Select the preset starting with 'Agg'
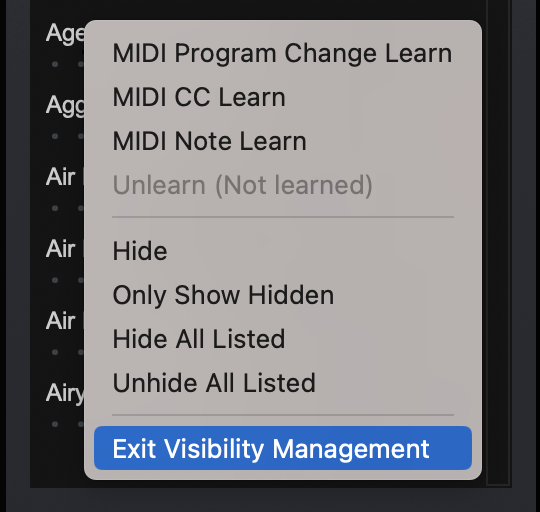The image size is (540, 512). point(65,105)
